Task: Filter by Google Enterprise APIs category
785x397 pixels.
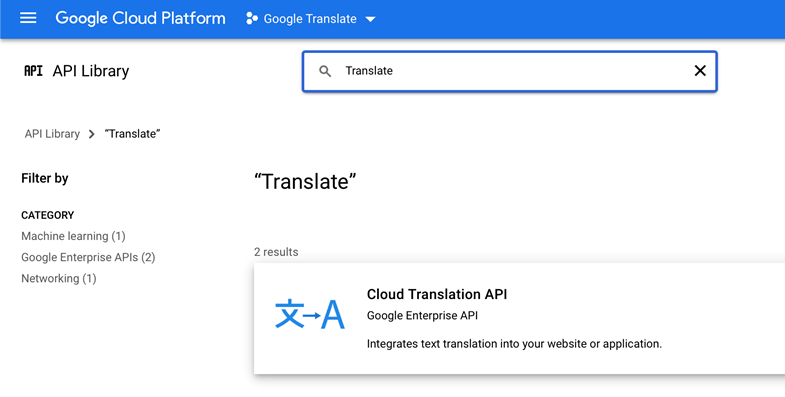Action: coord(88,257)
